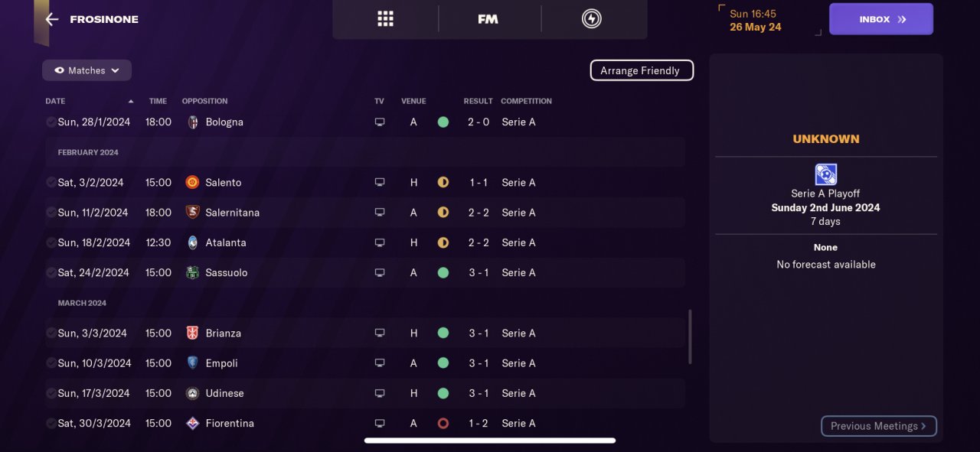980x452 pixels.
Task: Click TV icon for the Fiorentina match
Action: click(380, 423)
